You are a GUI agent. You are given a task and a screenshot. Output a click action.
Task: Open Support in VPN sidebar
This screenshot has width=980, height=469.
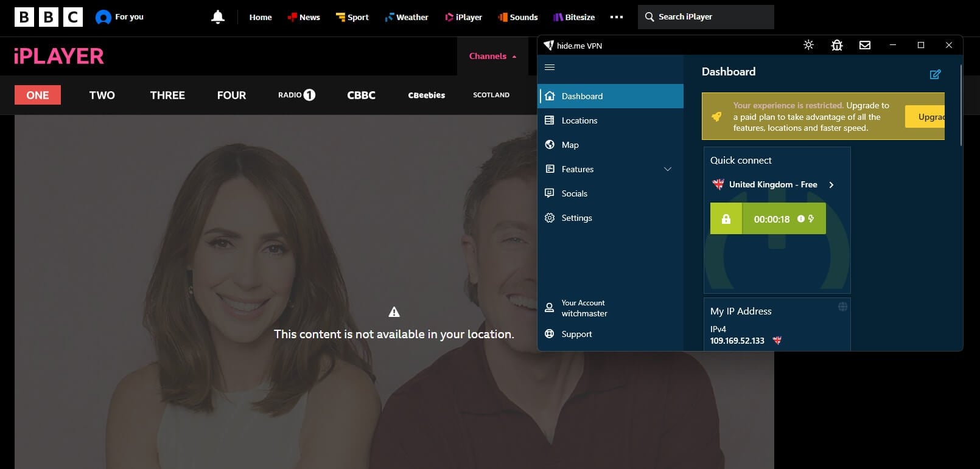click(x=611, y=334)
